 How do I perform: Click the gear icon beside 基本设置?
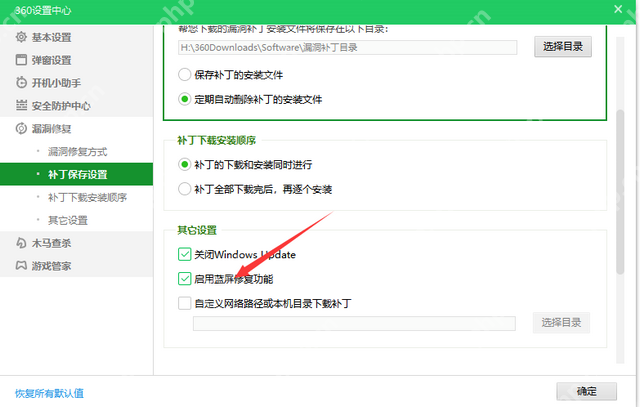click(x=21, y=37)
